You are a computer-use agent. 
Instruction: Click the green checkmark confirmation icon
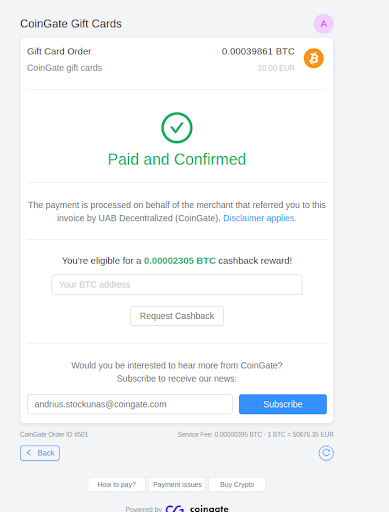(177, 128)
